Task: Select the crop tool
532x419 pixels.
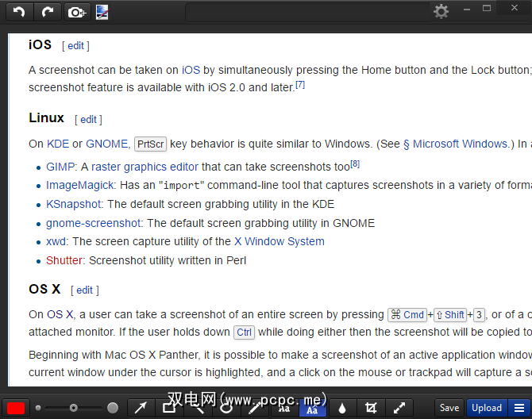Action: click(371, 408)
